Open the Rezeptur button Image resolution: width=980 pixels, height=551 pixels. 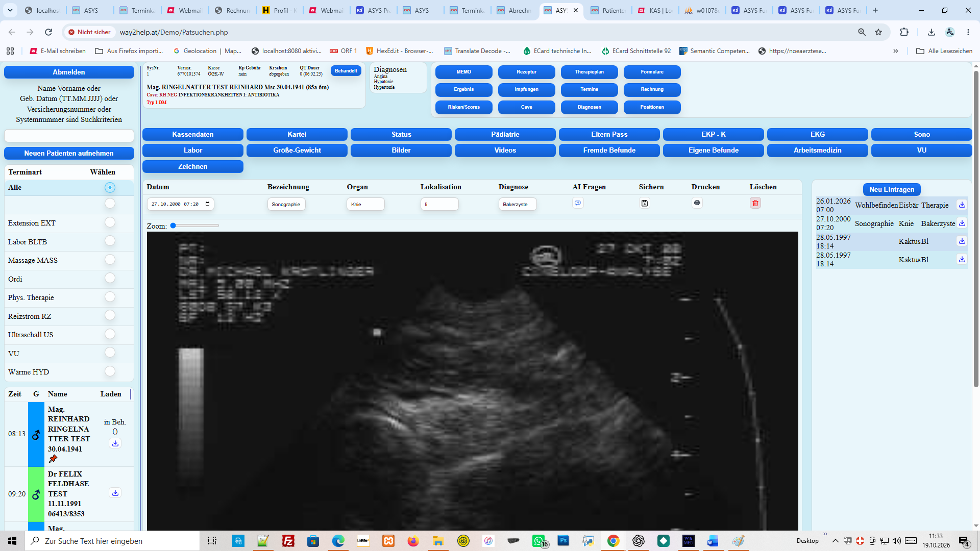526,72
